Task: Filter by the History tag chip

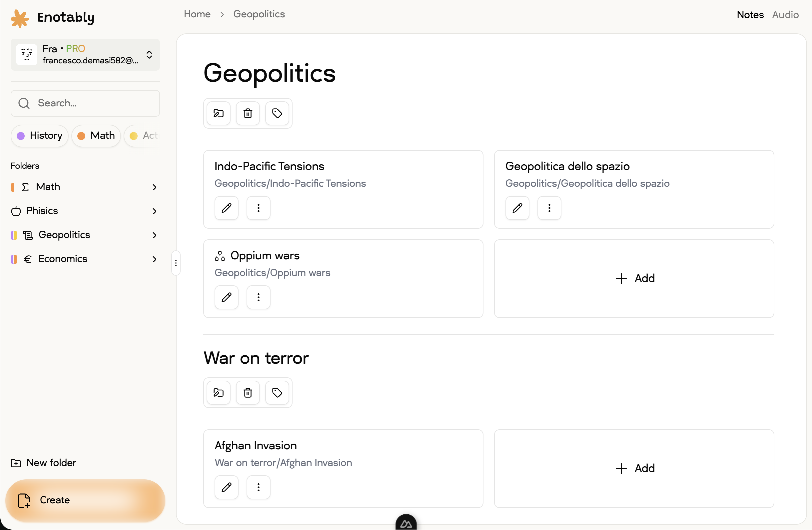Action: 40,135
